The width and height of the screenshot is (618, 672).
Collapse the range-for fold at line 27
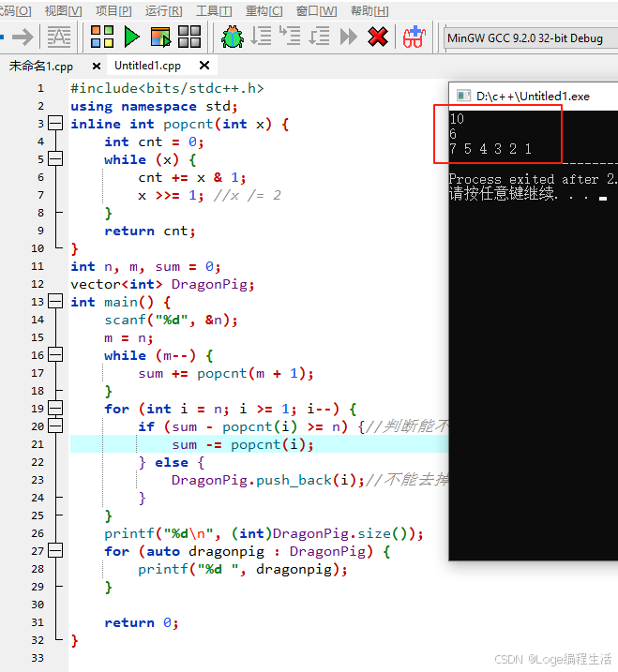click(55, 550)
